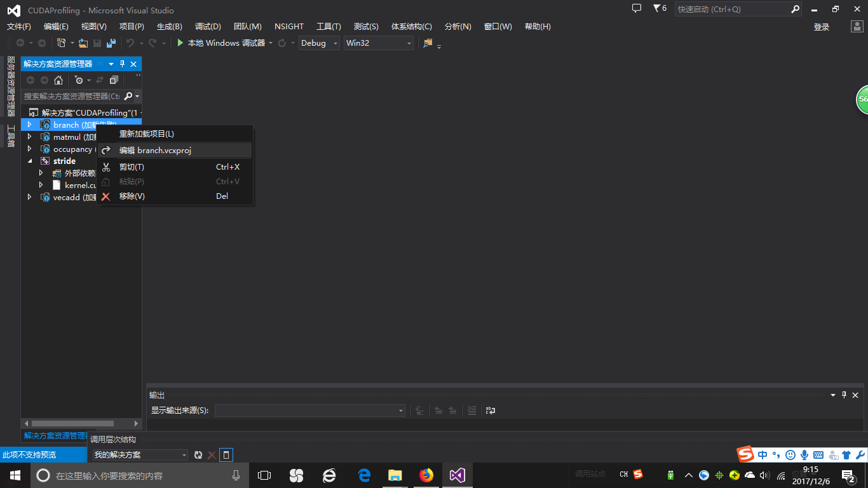Viewport: 868px width, 488px height.
Task: Open Task View on the taskbar
Action: (264, 475)
